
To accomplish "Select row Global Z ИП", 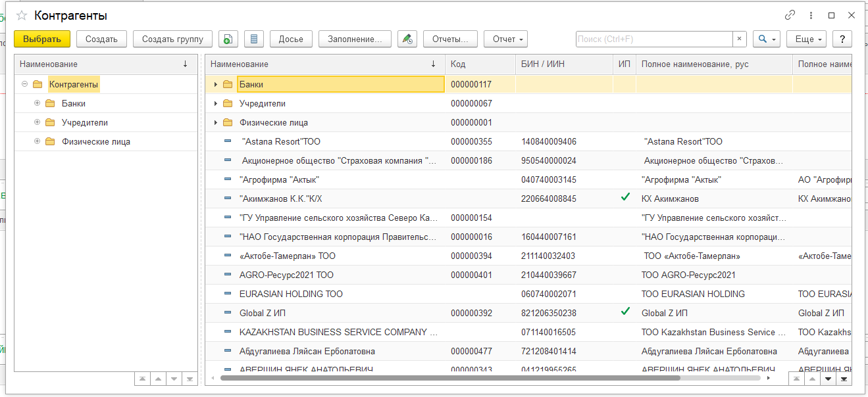I will coord(528,313).
